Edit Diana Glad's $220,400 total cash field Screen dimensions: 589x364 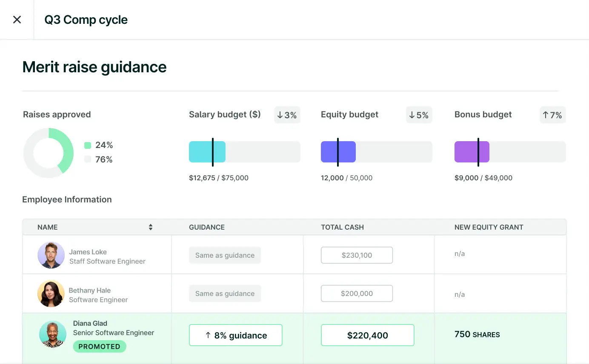(x=367, y=335)
